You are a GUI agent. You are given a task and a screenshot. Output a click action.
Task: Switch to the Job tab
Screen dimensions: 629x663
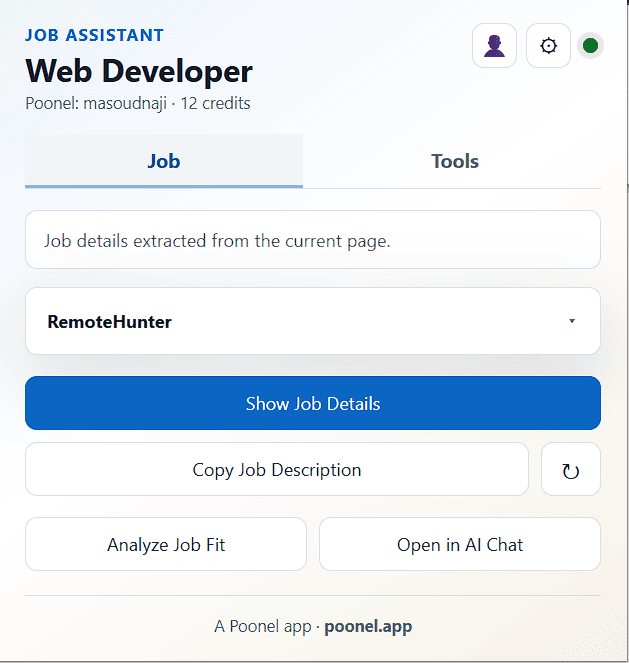pyautogui.click(x=164, y=161)
